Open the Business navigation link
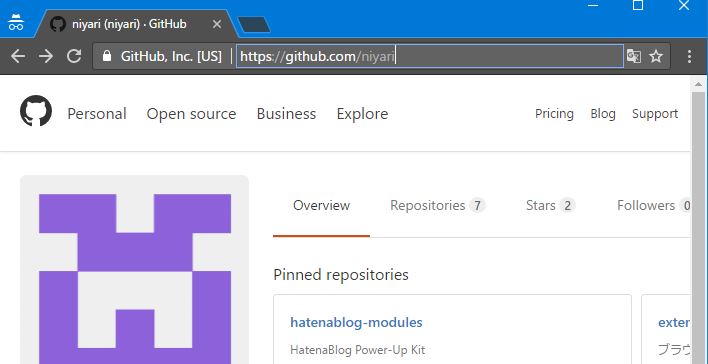Viewport: 708px width, 364px height. tap(286, 114)
